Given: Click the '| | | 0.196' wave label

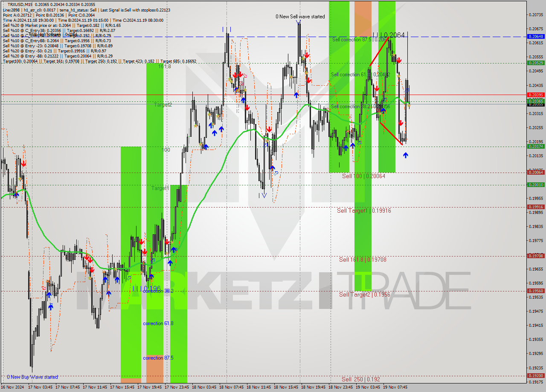Looking at the screenshot, I should (146, 288).
